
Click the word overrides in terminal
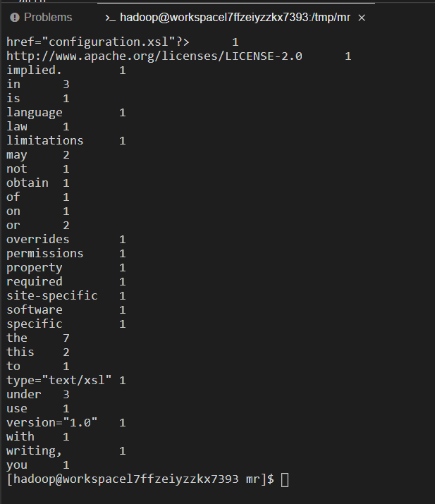point(38,240)
